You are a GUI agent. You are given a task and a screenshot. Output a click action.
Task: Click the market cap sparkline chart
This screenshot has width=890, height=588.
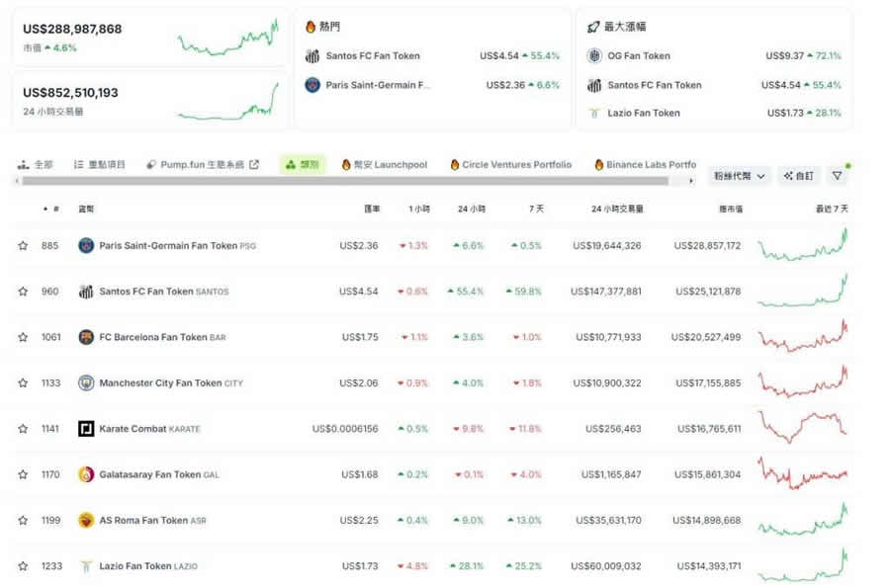point(228,37)
